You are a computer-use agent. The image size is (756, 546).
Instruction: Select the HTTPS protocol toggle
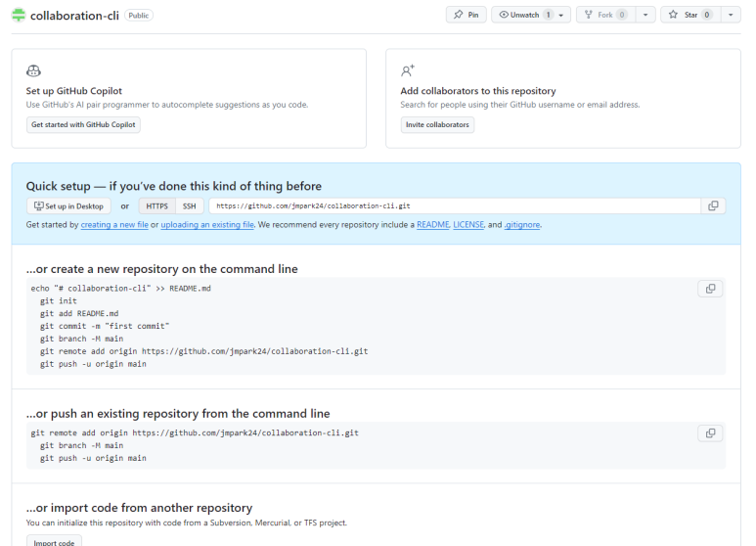pyautogui.click(x=156, y=206)
